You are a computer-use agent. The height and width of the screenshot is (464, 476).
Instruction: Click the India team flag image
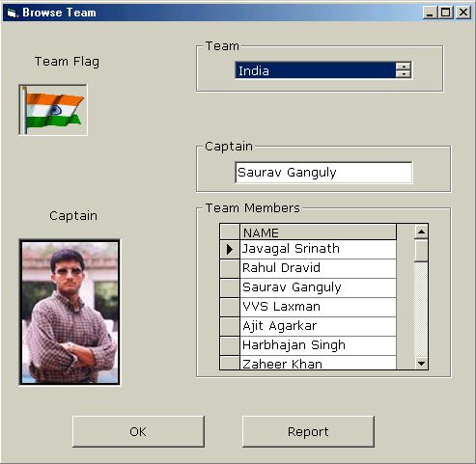[53, 110]
